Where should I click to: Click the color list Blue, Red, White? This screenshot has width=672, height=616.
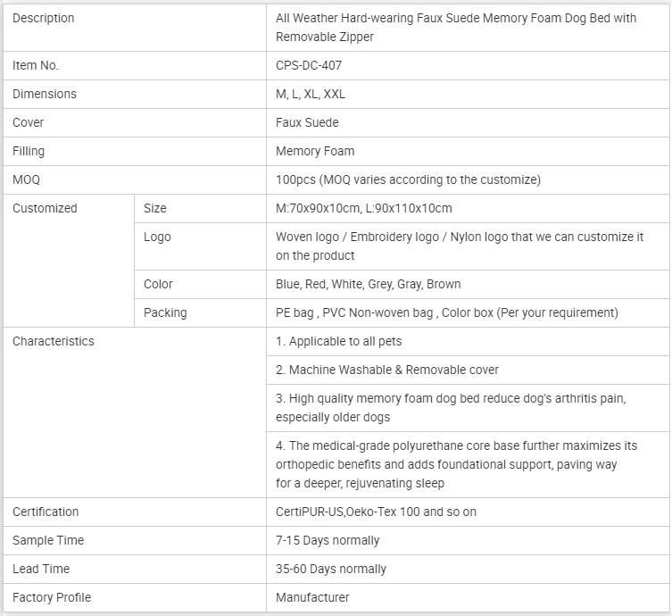tap(369, 284)
